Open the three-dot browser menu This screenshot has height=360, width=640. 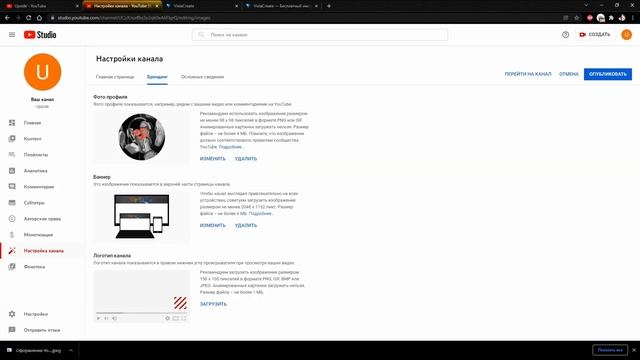coord(633,18)
